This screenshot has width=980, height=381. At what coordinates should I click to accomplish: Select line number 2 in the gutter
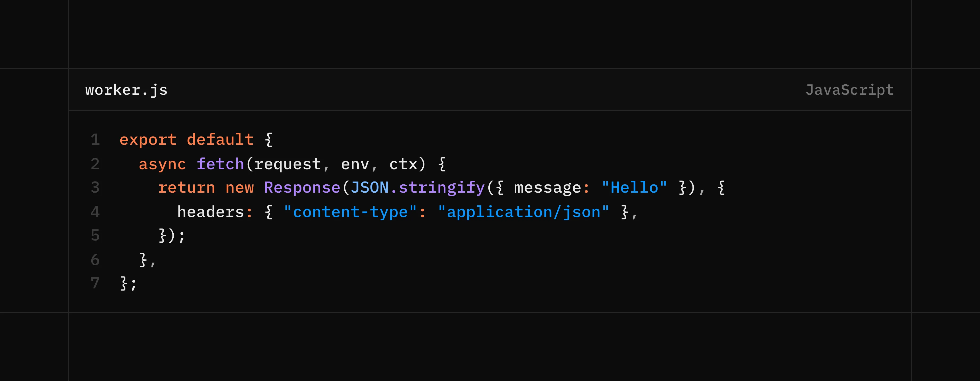pos(95,164)
